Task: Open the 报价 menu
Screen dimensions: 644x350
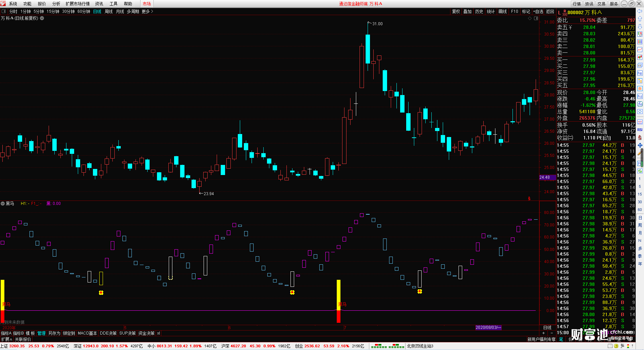Action: click(42, 4)
